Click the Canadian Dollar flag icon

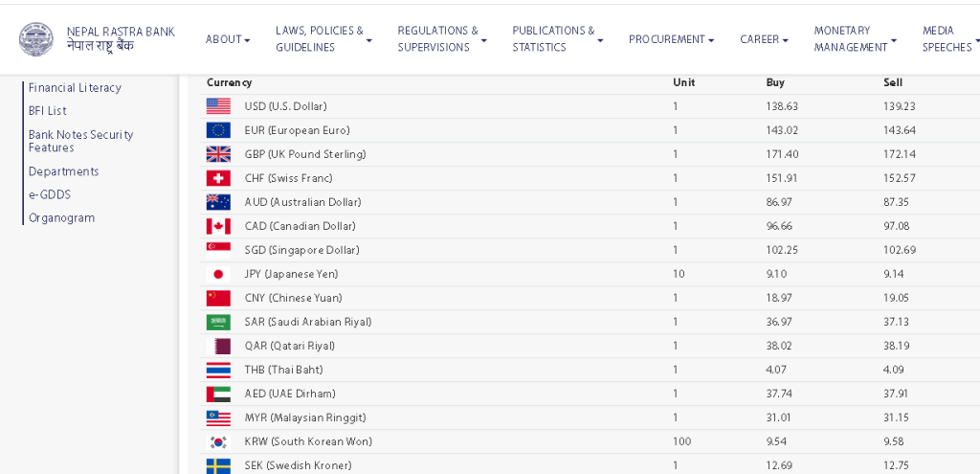[218, 226]
